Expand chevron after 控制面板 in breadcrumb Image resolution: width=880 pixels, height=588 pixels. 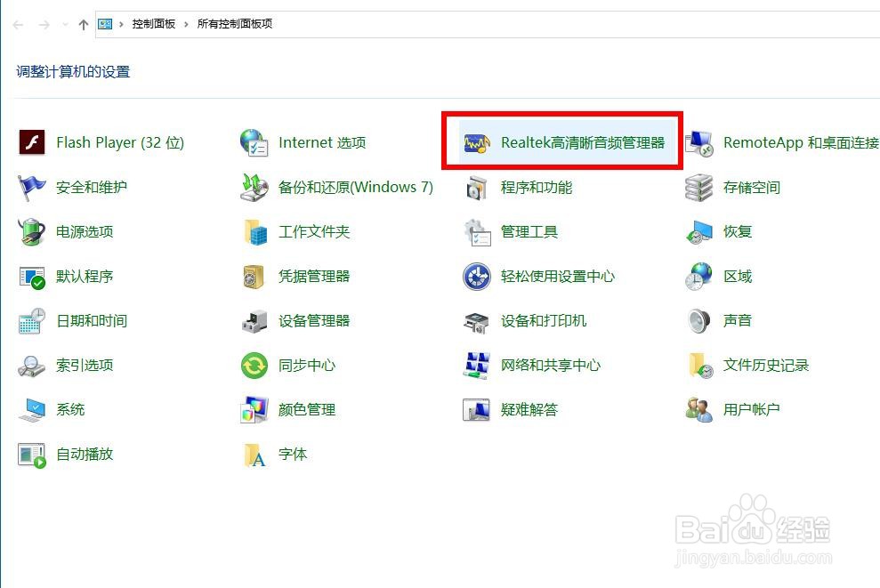coord(186,24)
